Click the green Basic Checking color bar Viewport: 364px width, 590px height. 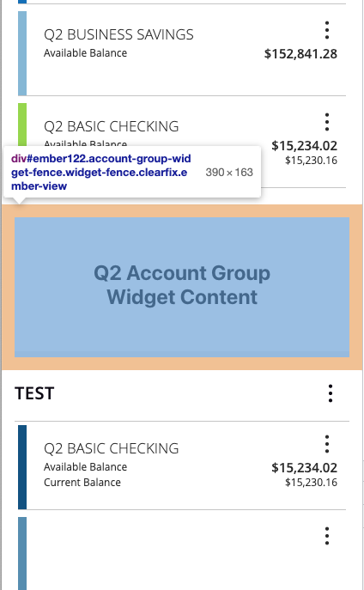(x=22, y=125)
